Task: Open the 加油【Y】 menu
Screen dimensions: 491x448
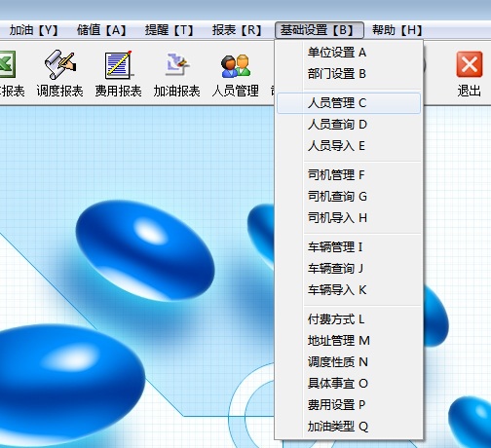Action: pos(33,30)
